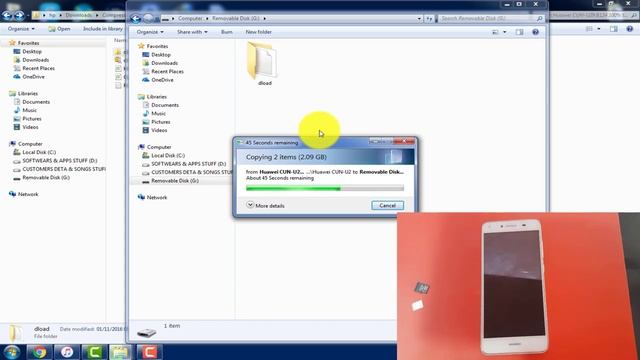Click the copy progress bar
The image size is (640, 360).
(325, 188)
